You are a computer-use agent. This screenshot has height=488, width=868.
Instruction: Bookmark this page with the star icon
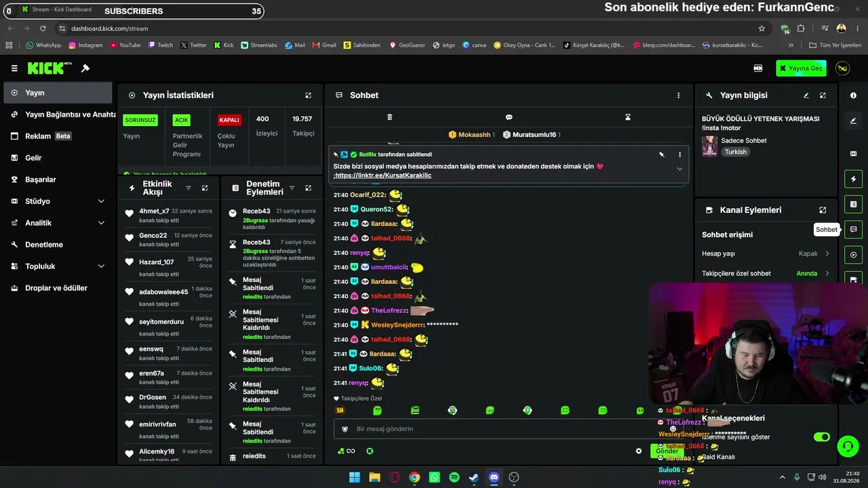click(x=762, y=28)
